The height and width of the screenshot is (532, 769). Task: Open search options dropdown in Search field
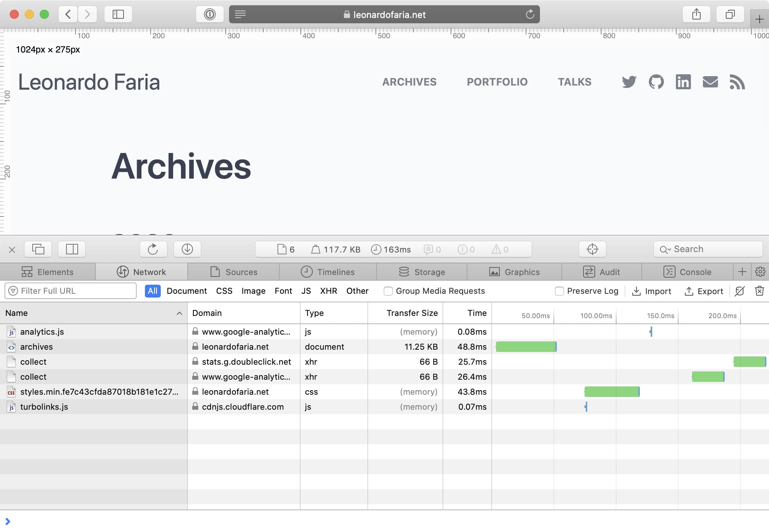tap(665, 249)
